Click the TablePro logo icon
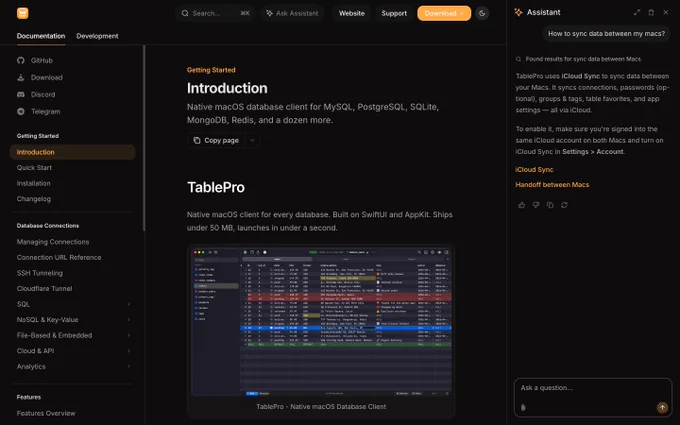Image resolution: width=680 pixels, height=425 pixels. tap(23, 13)
